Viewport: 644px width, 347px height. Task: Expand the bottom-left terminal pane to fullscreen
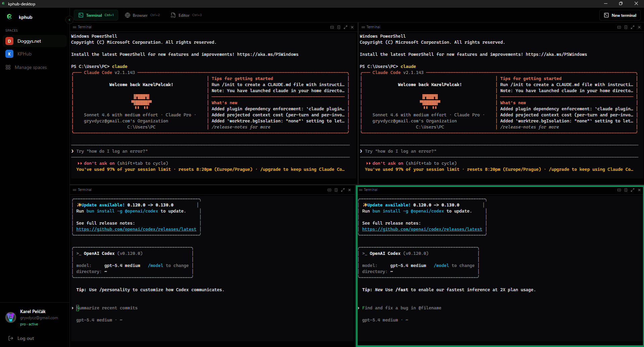pos(343,190)
